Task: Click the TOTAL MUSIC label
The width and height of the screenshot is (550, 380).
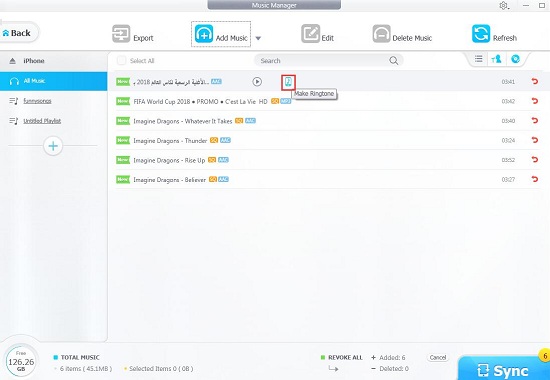Action: point(80,358)
